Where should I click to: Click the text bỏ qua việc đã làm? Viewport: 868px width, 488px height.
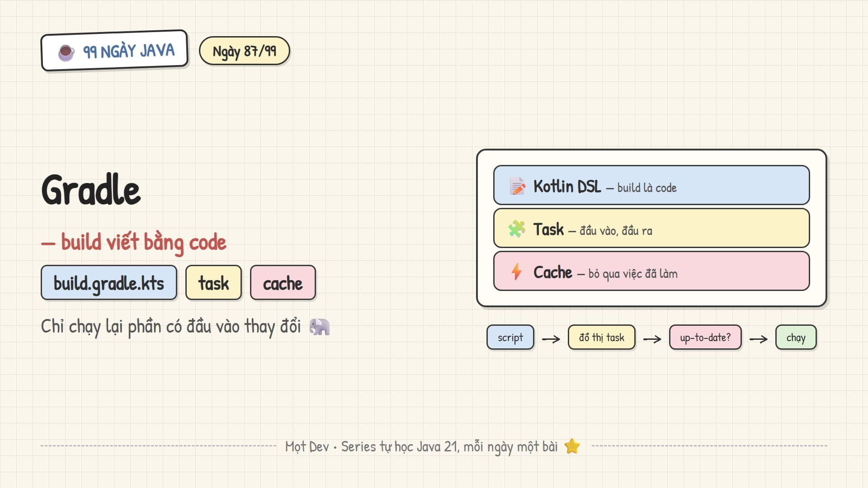pos(633,274)
